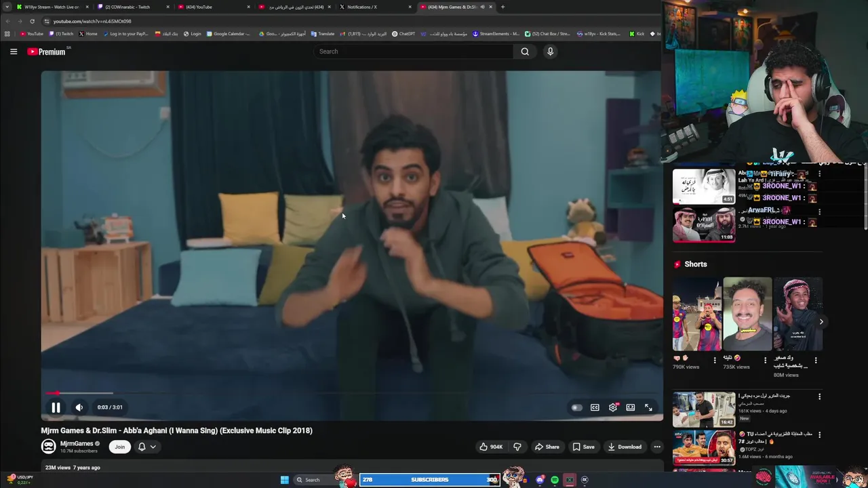Viewport: 868px width, 488px height.
Task: Open the tab search dropdown arrow
Action: [x=6, y=7]
